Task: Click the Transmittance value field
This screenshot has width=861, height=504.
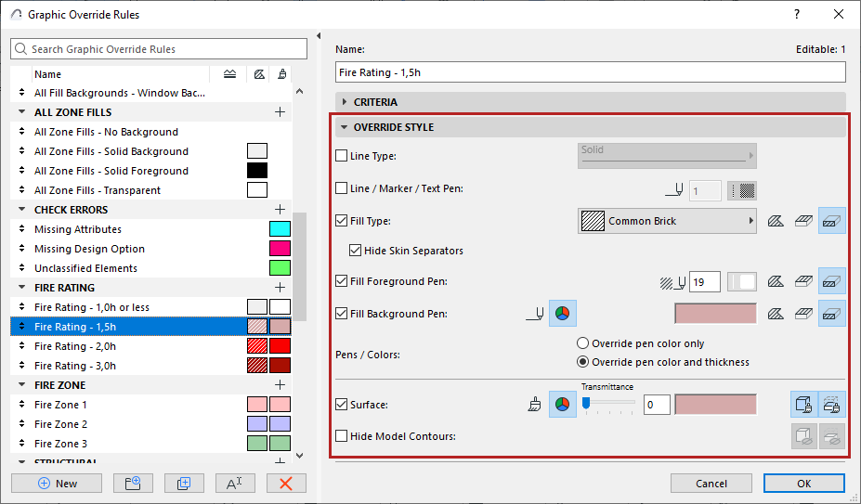Action: point(657,405)
